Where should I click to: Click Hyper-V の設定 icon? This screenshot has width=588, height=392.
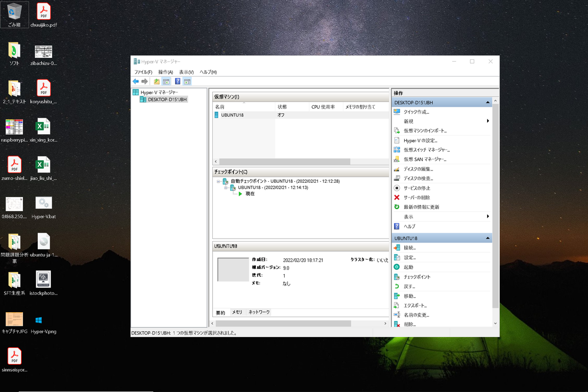click(397, 140)
